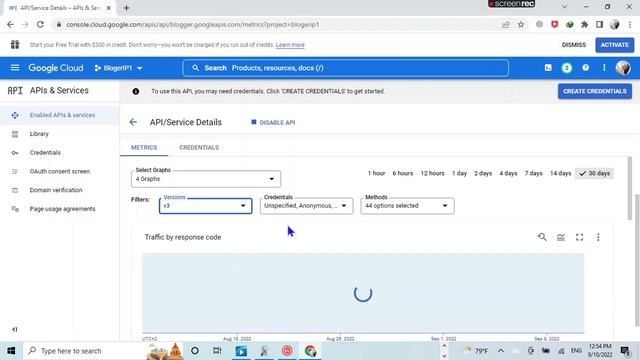Reload the page in Chrome
640x360 pixels.
40,24
